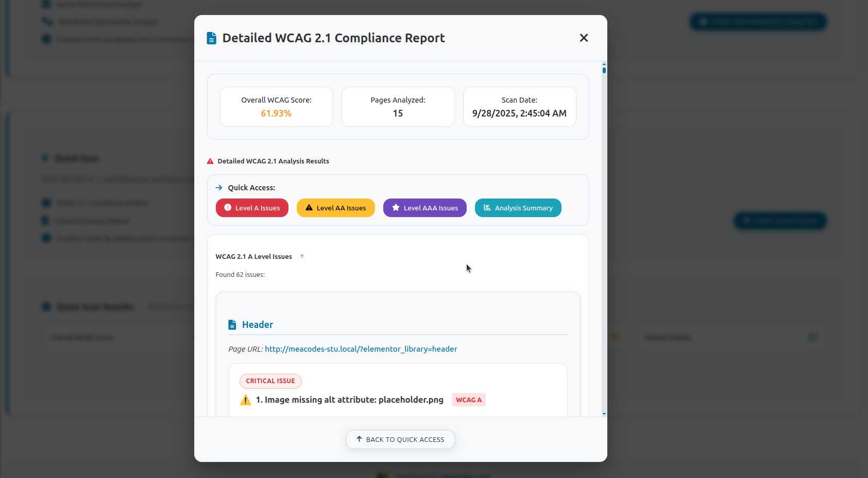
Task: Jump to Level AA Issues
Action: click(335, 208)
